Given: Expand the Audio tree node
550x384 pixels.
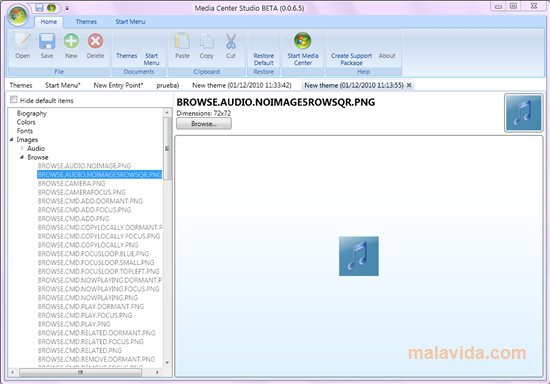Looking at the screenshot, I should (22, 148).
